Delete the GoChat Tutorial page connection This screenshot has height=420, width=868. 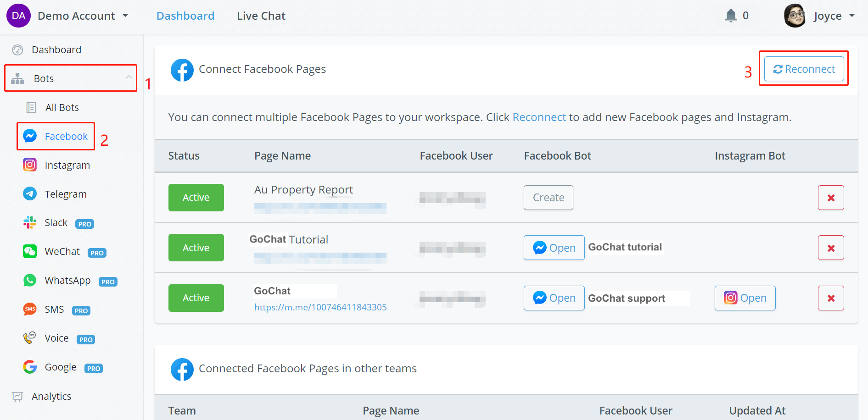point(830,248)
